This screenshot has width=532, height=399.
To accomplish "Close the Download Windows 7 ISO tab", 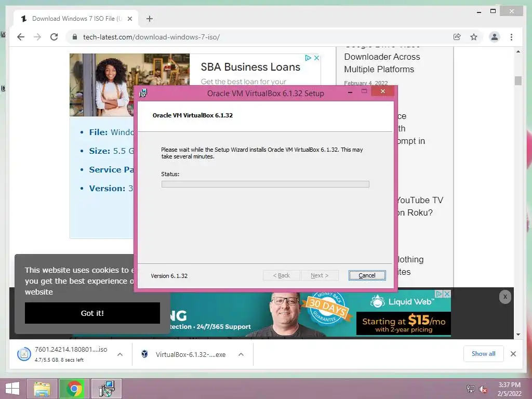I will pyautogui.click(x=129, y=19).
